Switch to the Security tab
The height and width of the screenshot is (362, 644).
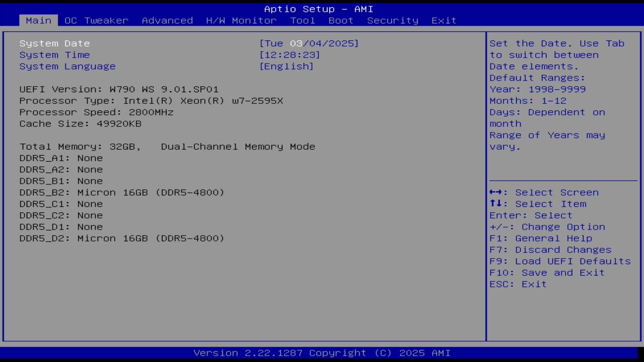click(x=392, y=21)
